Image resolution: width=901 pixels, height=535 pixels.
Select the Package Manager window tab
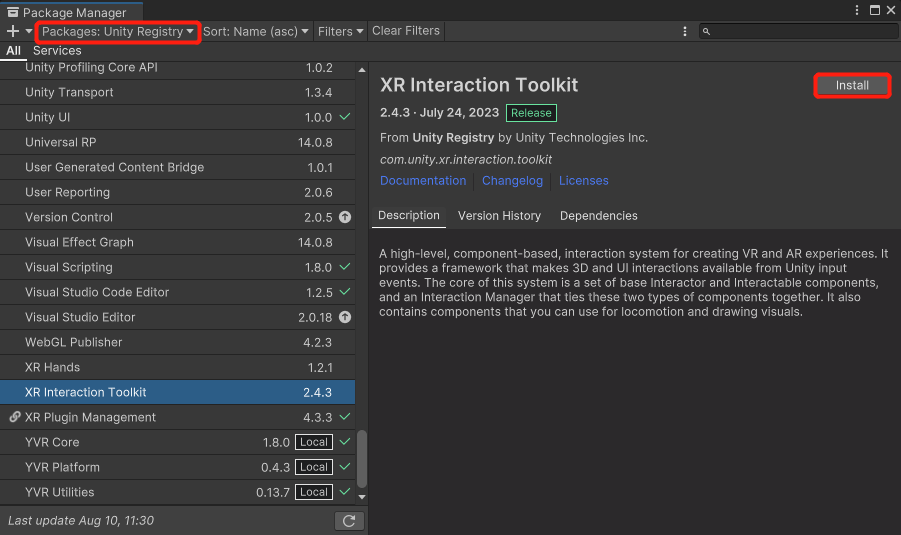point(72,12)
